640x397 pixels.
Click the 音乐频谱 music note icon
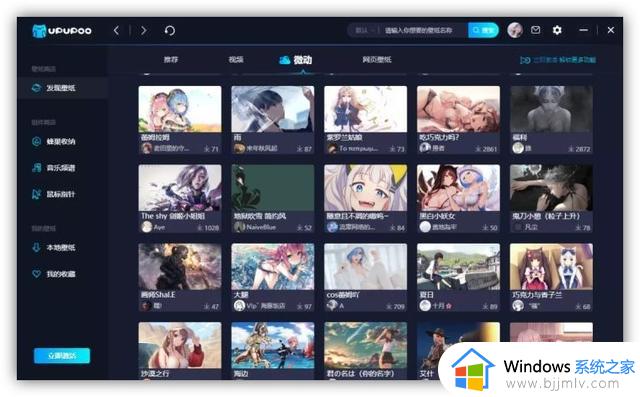[36, 168]
